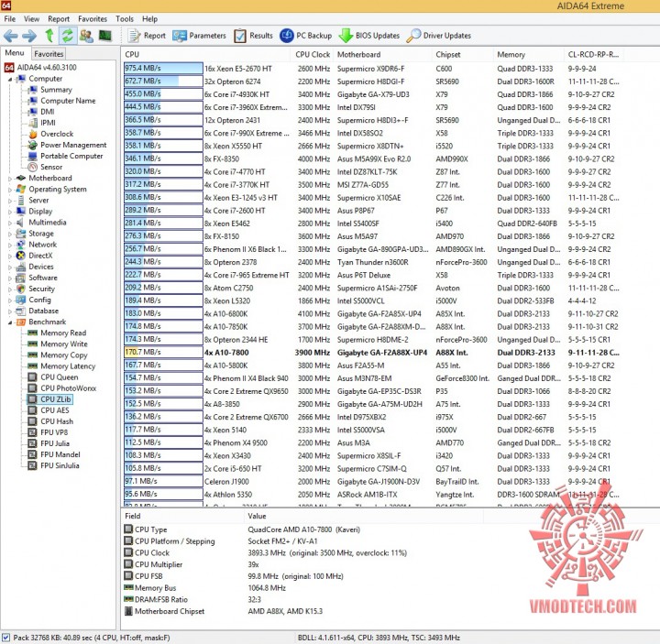The image size is (660, 644).
Task: Open the FPU SinJulia benchmark
Action: [x=60, y=465]
